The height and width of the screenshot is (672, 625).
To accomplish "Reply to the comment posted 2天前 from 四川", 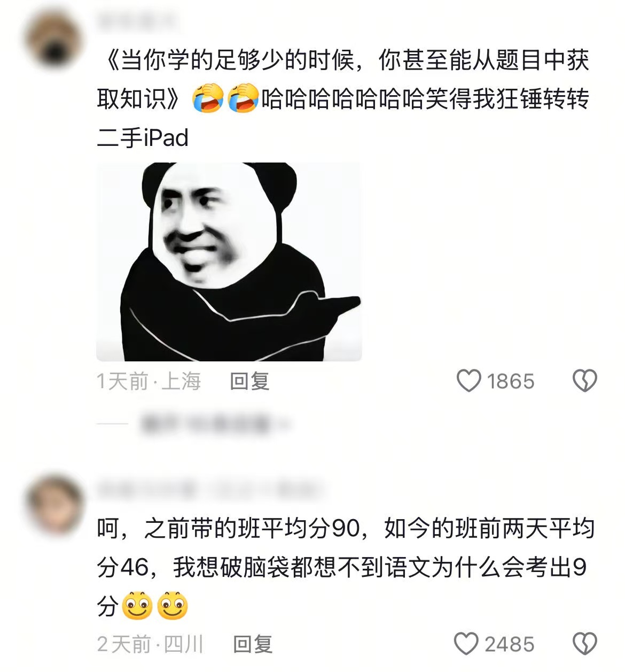I will point(253,645).
